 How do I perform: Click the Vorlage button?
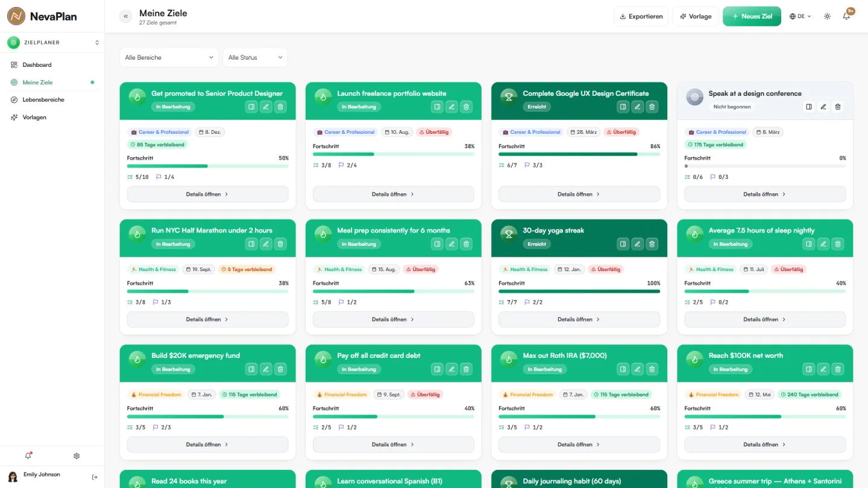(695, 16)
